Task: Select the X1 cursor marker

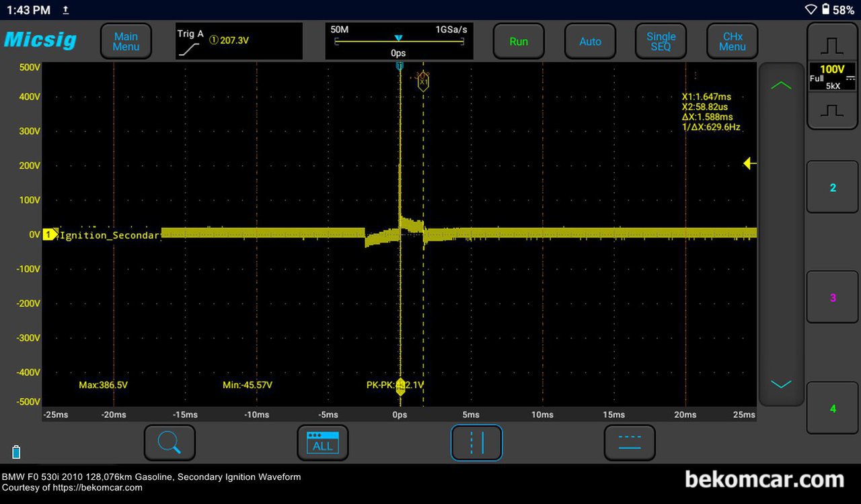Action: [x=423, y=81]
